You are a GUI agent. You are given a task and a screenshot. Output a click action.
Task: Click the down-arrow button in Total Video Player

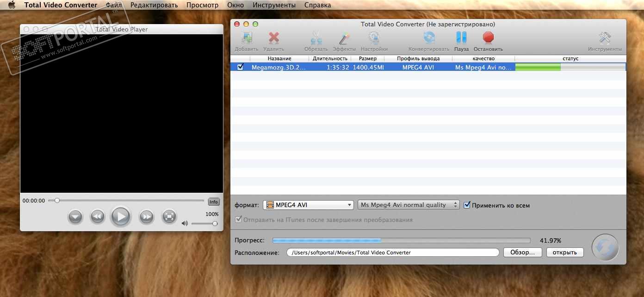[x=75, y=216]
